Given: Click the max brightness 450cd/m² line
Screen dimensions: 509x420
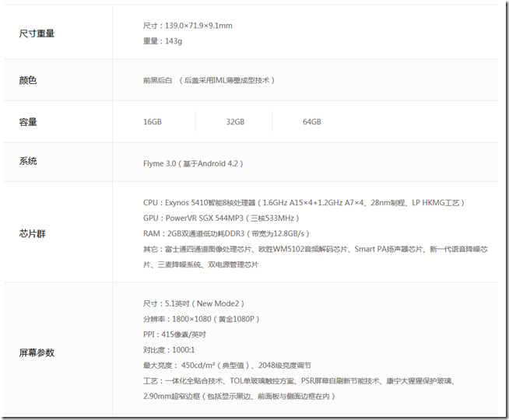Looking at the screenshot, I should tap(227, 366).
